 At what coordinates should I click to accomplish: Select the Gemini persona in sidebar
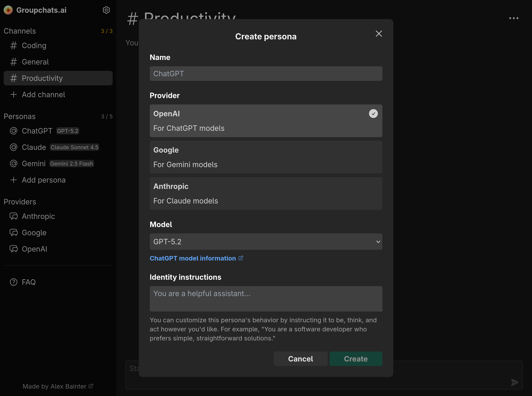click(58, 163)
